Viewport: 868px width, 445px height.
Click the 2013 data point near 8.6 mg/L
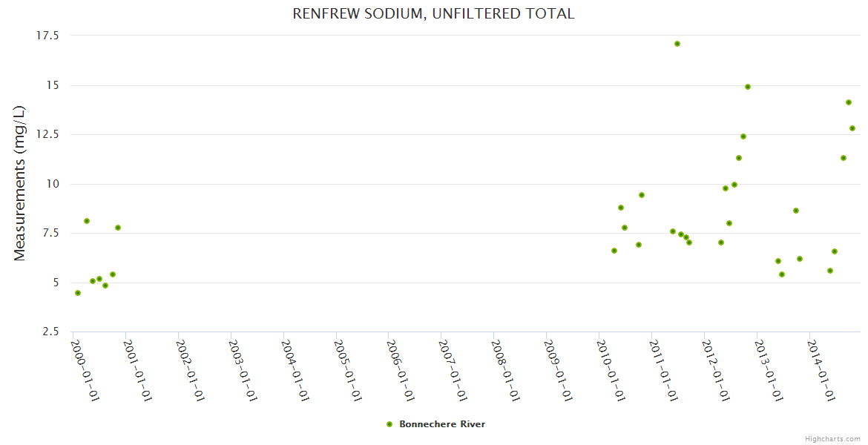click(x=796, y=211)
